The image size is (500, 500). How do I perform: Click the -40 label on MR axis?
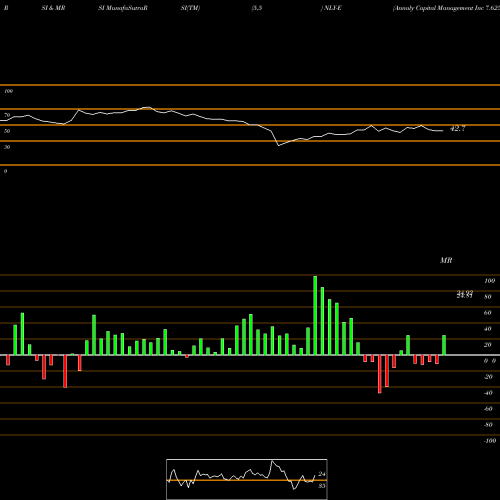(488, 393)
